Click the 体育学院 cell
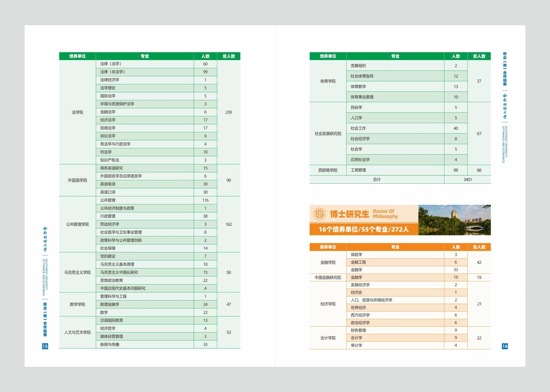The width and height of the screenshot is (550, 392). pyautogui.click(x=328, y=81)
